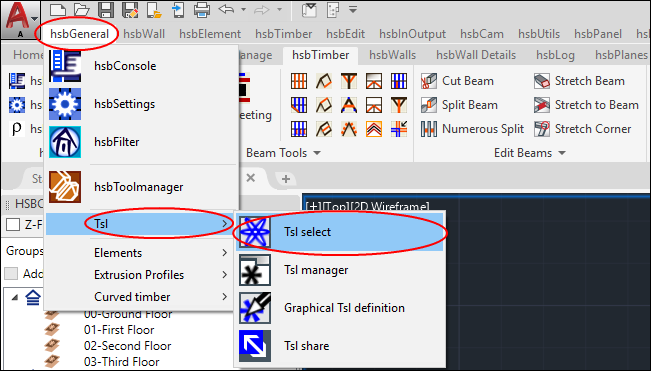
Task: Select 01-First Floor tree item
Action: [x=119, y=330]
